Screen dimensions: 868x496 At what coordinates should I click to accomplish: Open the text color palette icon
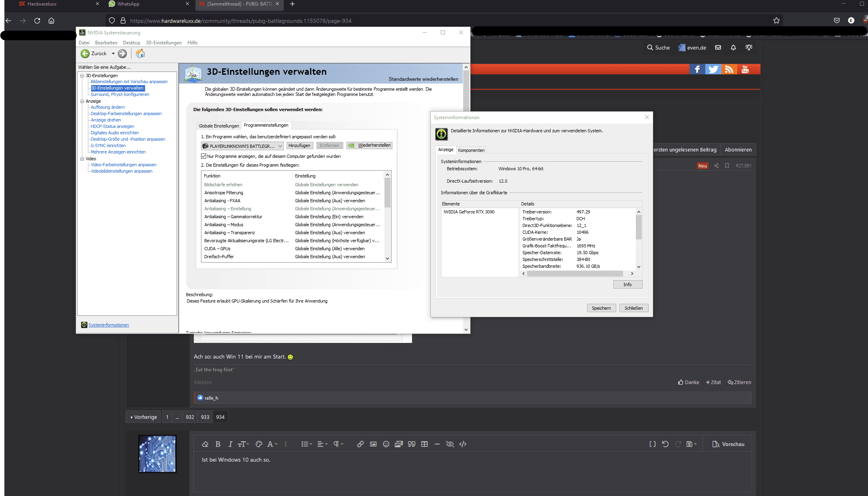point(259,444)
